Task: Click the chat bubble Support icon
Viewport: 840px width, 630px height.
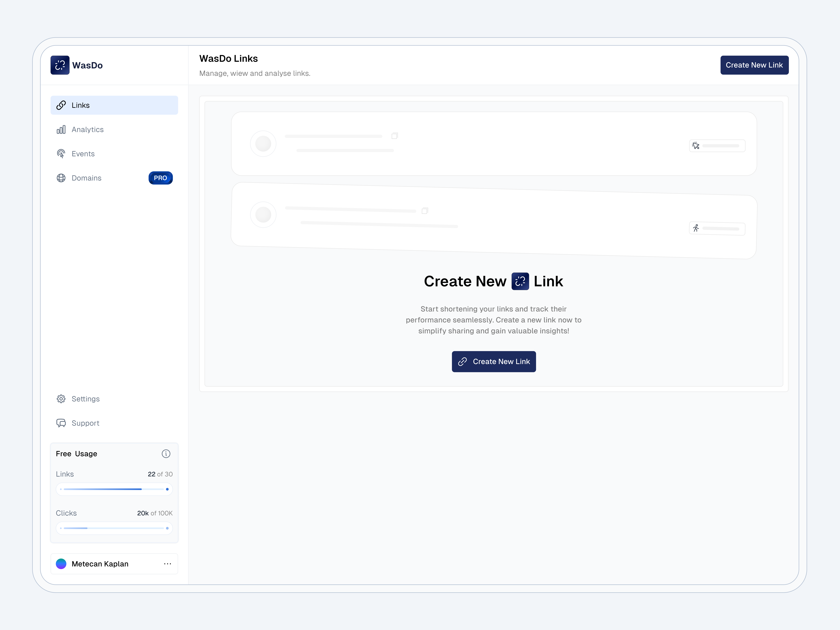Action: pyautogui.click(x=61, y=423)
